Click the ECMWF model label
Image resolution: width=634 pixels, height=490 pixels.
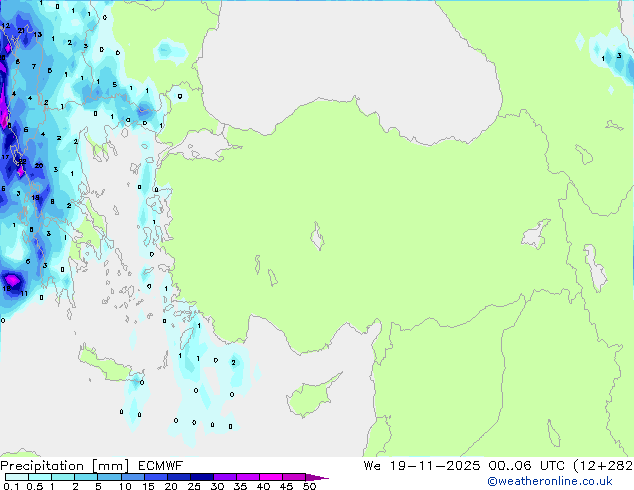[161, 466]
